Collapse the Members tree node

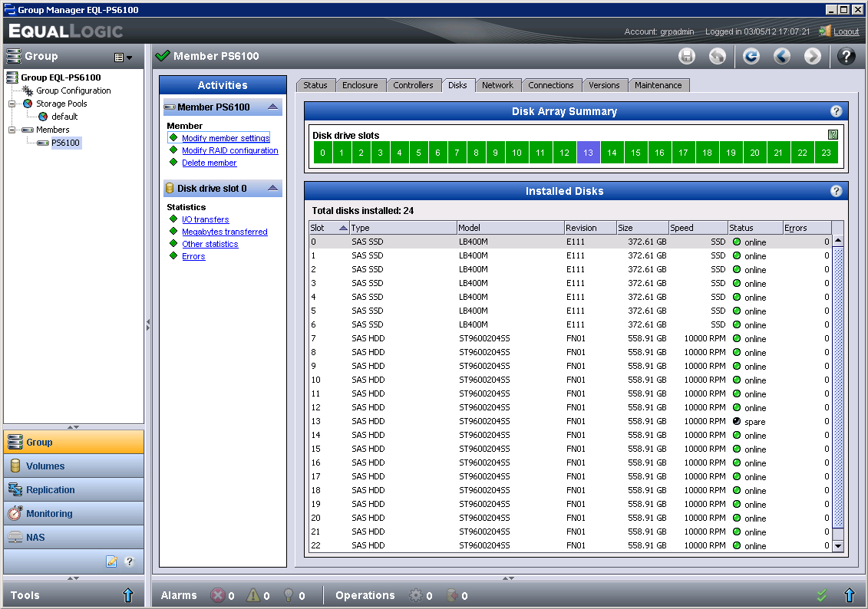point(12,130)
